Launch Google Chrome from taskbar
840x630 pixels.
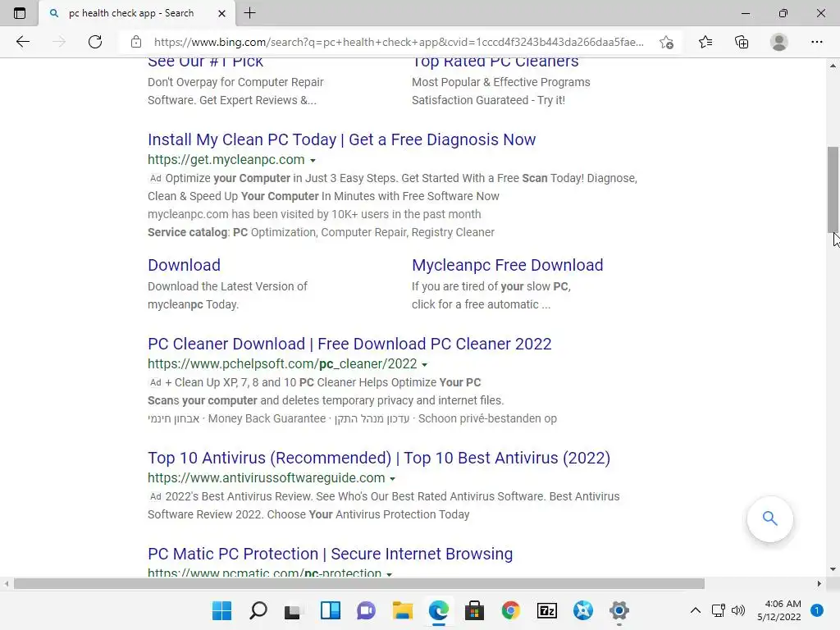point(510,610)
